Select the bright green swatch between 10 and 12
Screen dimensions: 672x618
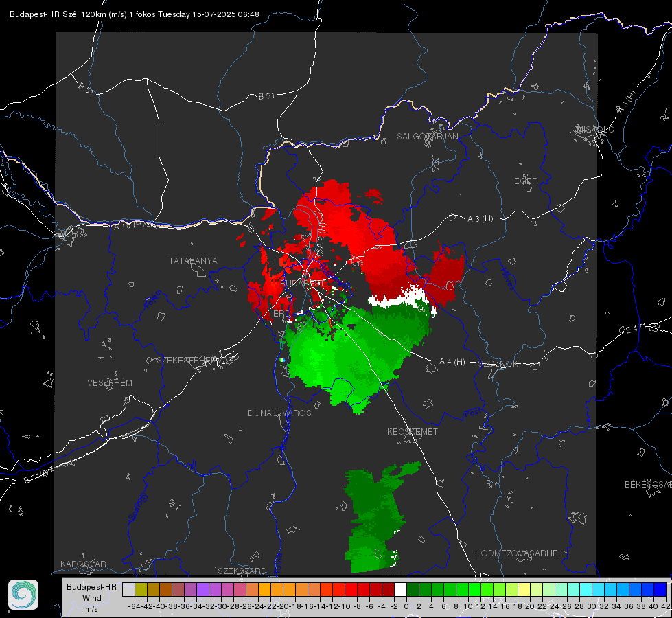point(474,589)
